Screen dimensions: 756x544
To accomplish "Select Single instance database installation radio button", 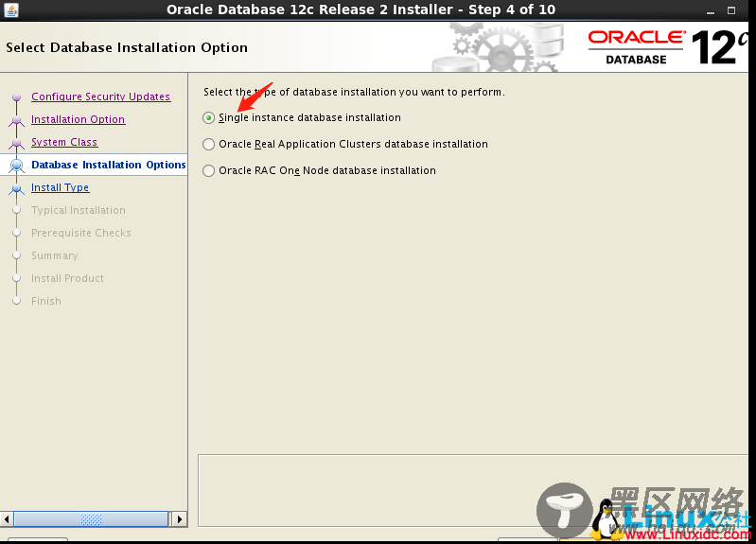I will pyautogui.click(x=208, y=117).
